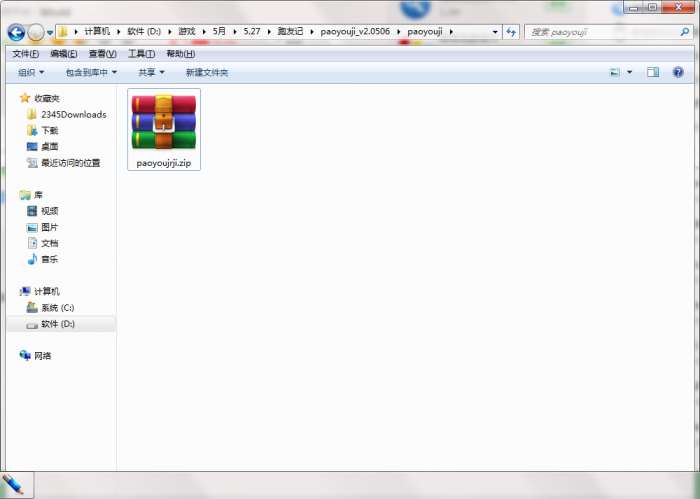Open 最近访问的位置 in favorites
Viewport: 700px width, 499px height.
tap(63, 163)
